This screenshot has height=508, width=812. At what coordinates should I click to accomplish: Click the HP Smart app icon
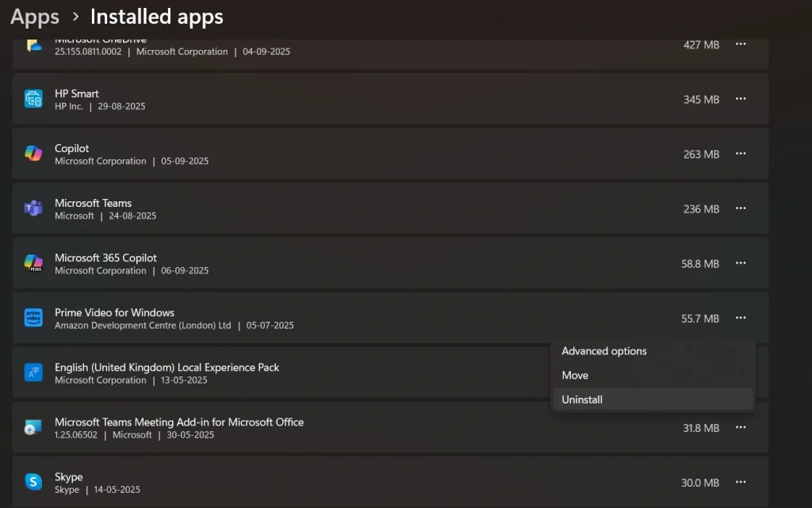tap(33, 98)
